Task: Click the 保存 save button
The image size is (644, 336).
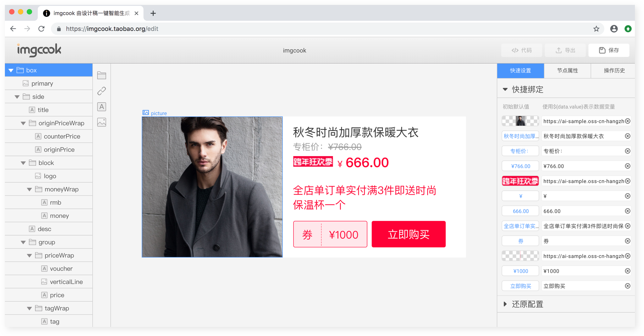Action: (x=609, y=50)
